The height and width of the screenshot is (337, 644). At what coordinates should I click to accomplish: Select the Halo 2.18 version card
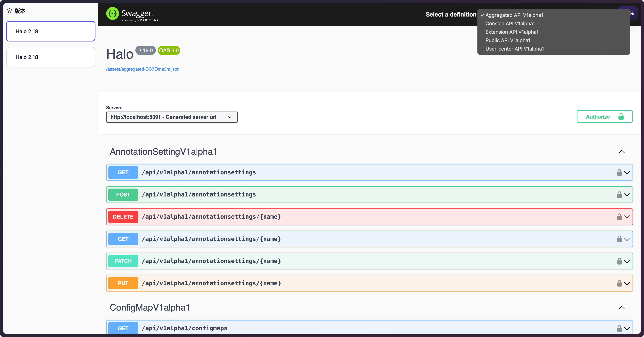tap(51, 57)
